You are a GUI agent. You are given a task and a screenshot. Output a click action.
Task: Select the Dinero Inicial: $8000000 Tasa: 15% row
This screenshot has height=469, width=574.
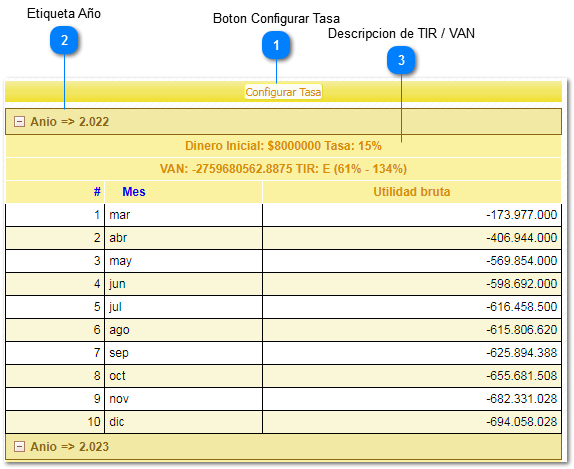(x=283, y=146)
